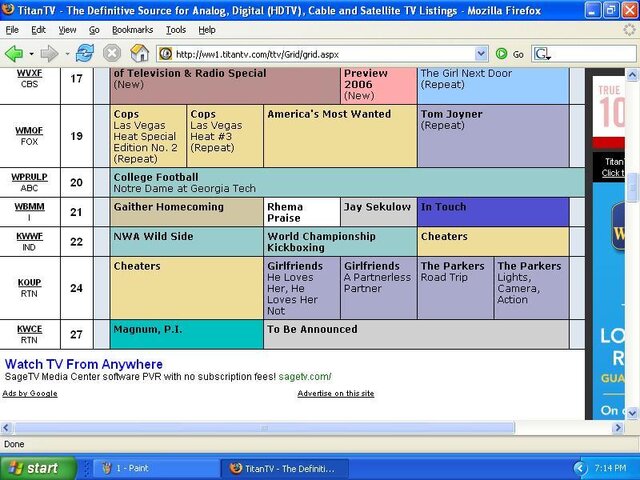Select the Rhema Praise listing
640x480 pixels.
coord(302,212)
